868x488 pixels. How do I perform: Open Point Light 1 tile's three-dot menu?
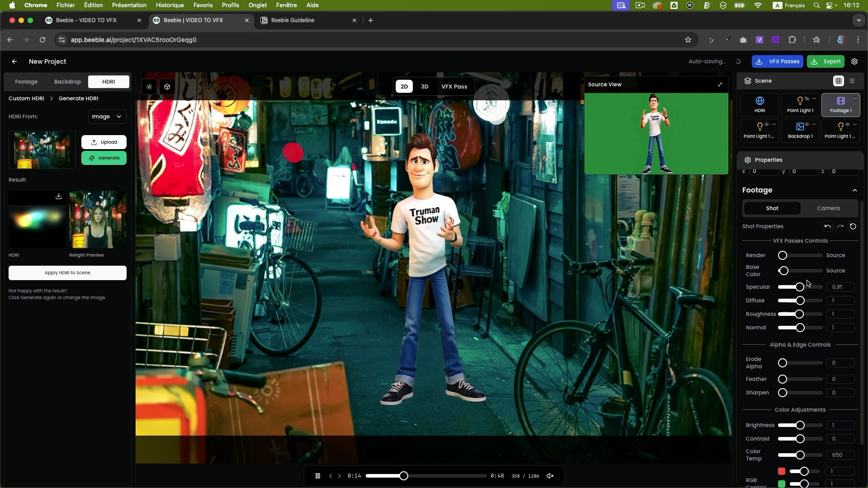(814, 99)
